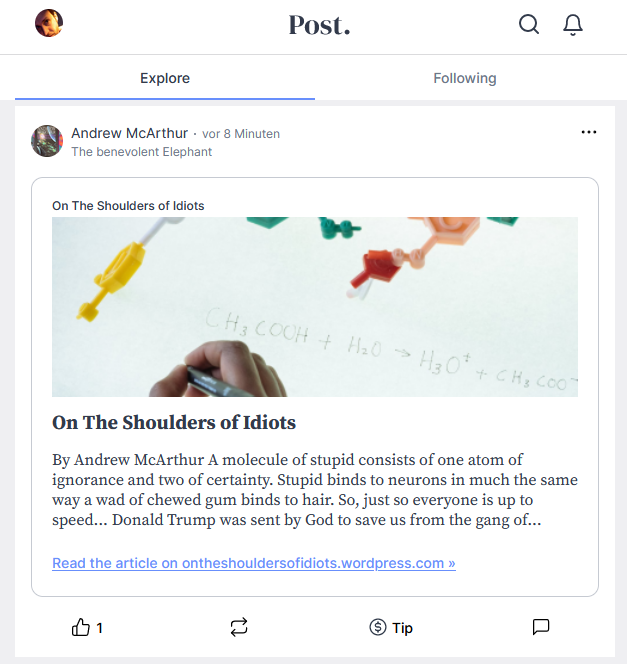Open comments via speech bubble icon
This screenshot has width=627, height=664.
pyautogui.click(x=541, y=628)
